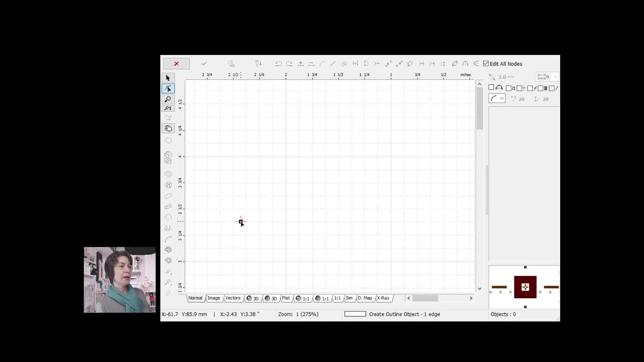Click the elliptical shape icon in top toolbar

point(455,64)
